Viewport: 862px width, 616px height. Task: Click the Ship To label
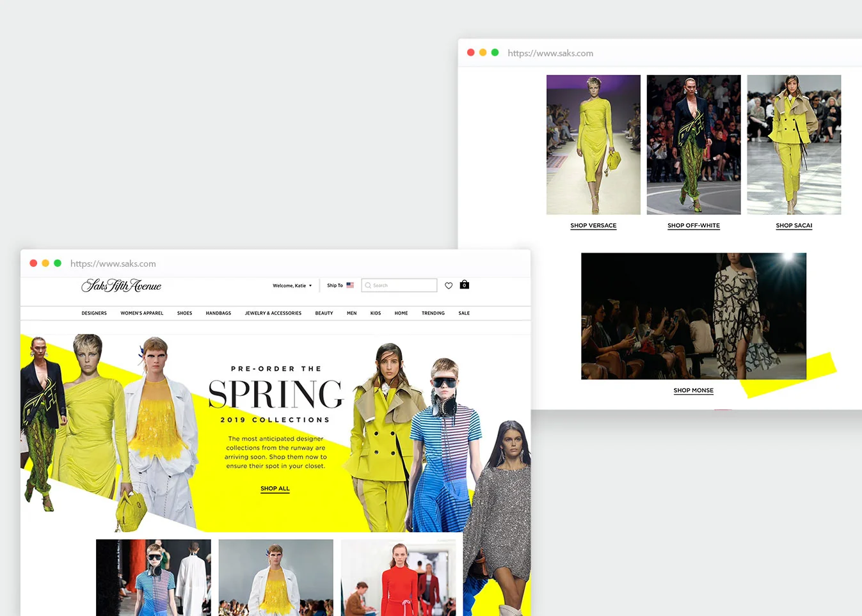pos(335,285)
